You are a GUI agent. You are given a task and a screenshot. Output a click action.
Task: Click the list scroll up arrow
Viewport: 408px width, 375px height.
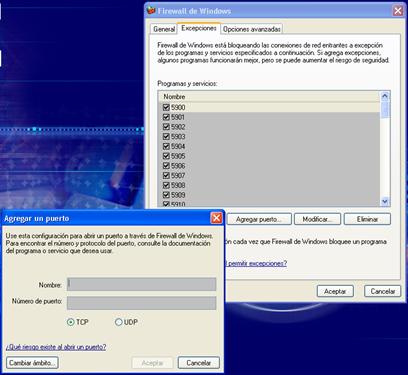tap(385, 96)
